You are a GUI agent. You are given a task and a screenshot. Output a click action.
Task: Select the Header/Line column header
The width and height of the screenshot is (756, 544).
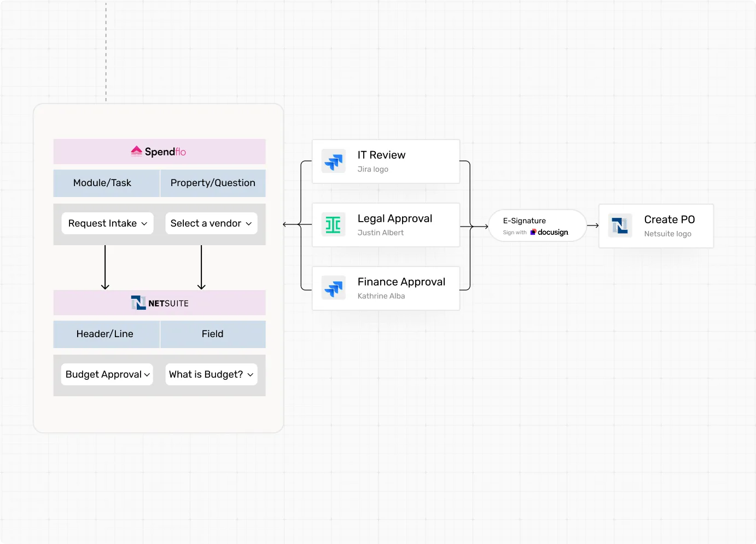[x=106, y=334]
